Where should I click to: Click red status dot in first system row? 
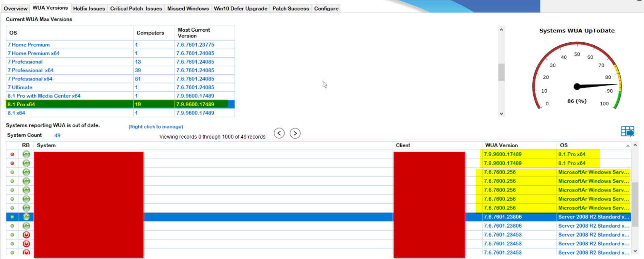(x=12, y=154)
